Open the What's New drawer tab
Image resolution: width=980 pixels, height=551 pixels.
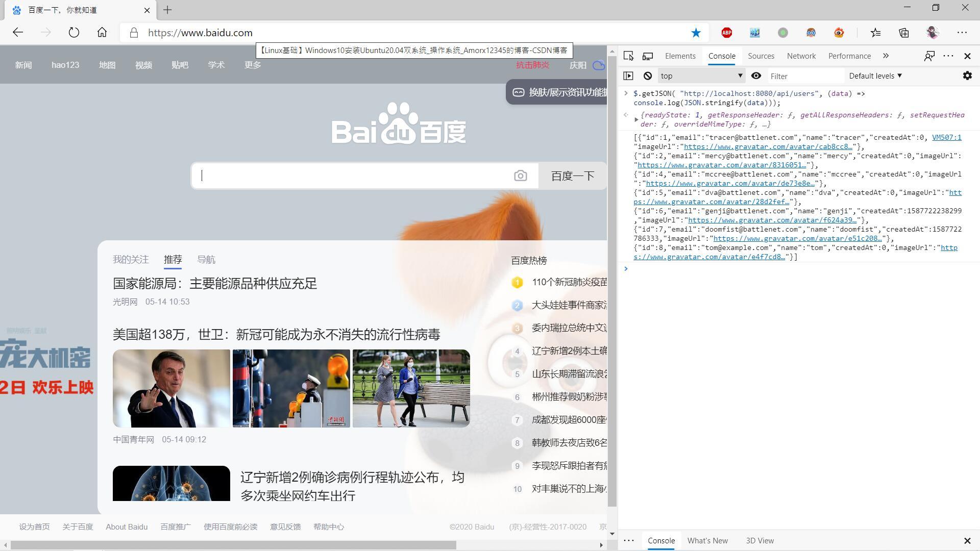pos(707,541)
